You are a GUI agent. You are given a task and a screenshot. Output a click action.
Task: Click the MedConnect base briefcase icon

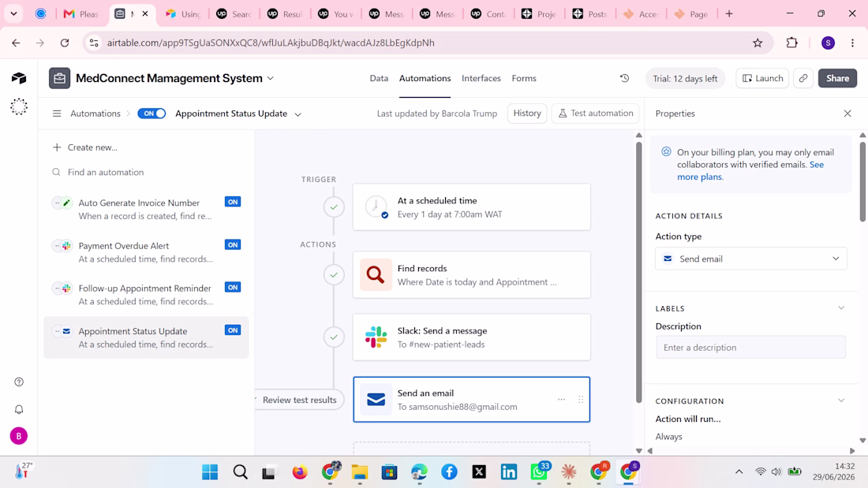click(x=59, y=78)
